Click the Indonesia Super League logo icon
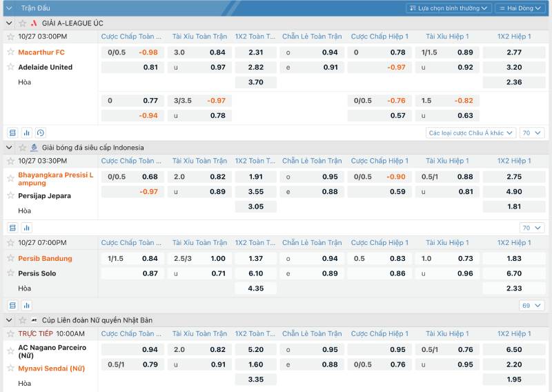Screen dimensions: 552x392 [33, 148]
